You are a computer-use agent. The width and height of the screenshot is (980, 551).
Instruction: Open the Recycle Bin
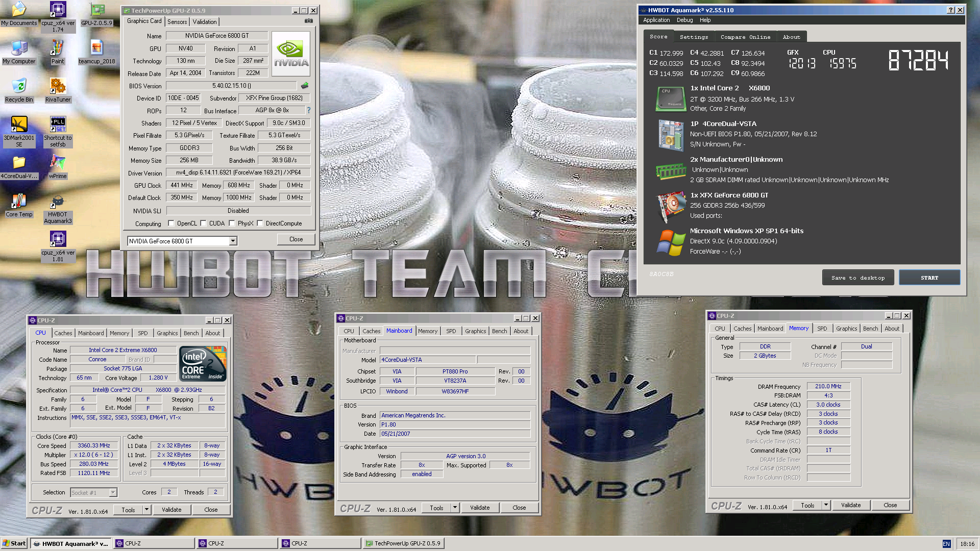tap(19, 90)
